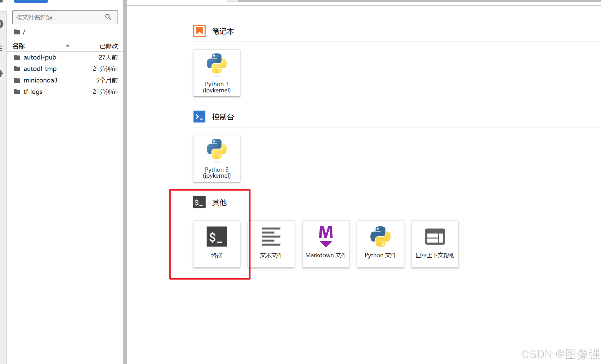
Task: Click the dark terminal icon beside 其他
Action: tap(199, 202)
